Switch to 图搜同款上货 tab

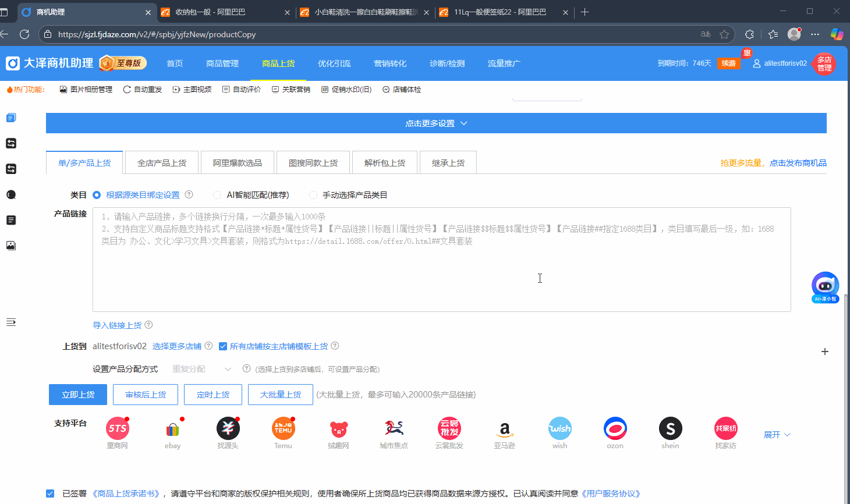[313, 163]
